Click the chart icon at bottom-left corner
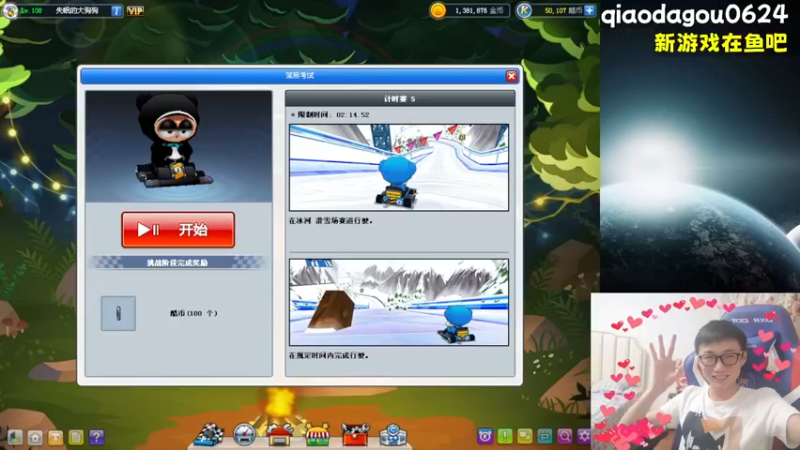 click(x=15, y=437)
